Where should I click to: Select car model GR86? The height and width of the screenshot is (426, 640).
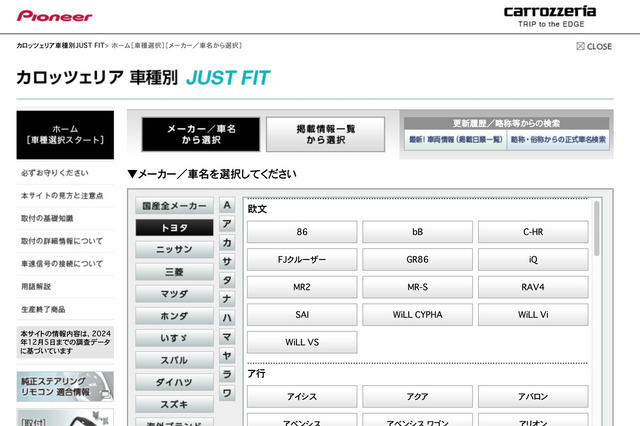point(418,260)
